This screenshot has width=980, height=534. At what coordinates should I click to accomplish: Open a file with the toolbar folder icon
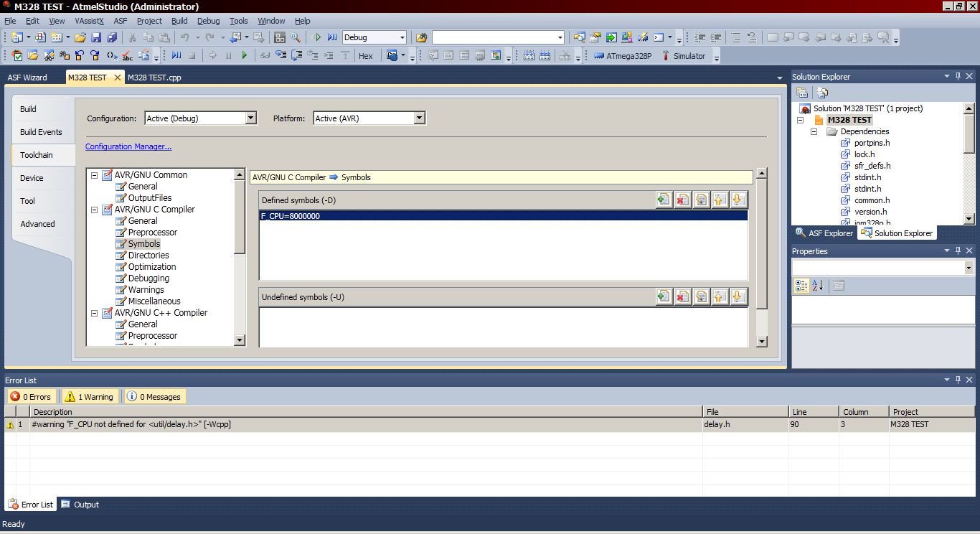point(80,37)
